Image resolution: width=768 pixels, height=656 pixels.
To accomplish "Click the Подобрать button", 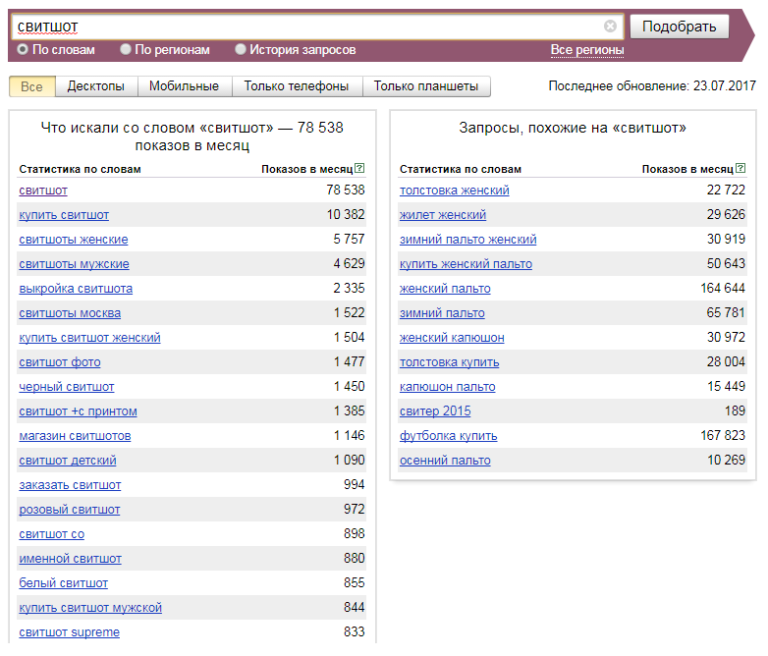I will point(679,26).
